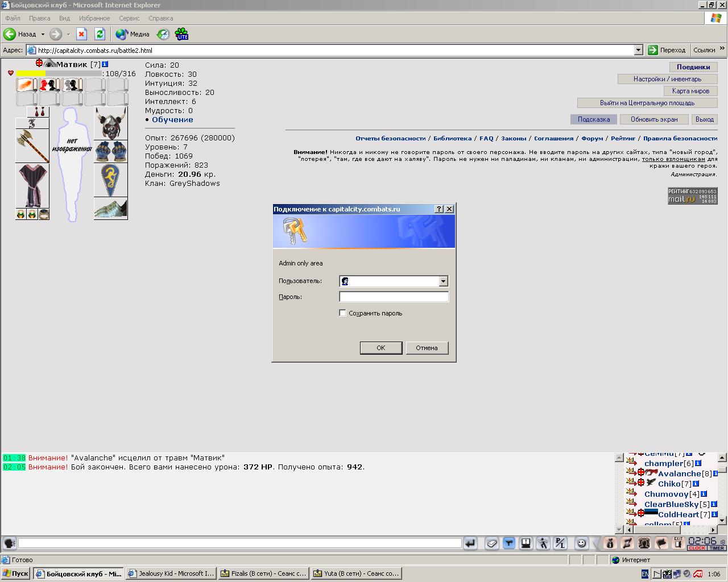Click the ICQ Lite toolbar icon
Screen dimensions: 728x582
click(x=182, y=34)
